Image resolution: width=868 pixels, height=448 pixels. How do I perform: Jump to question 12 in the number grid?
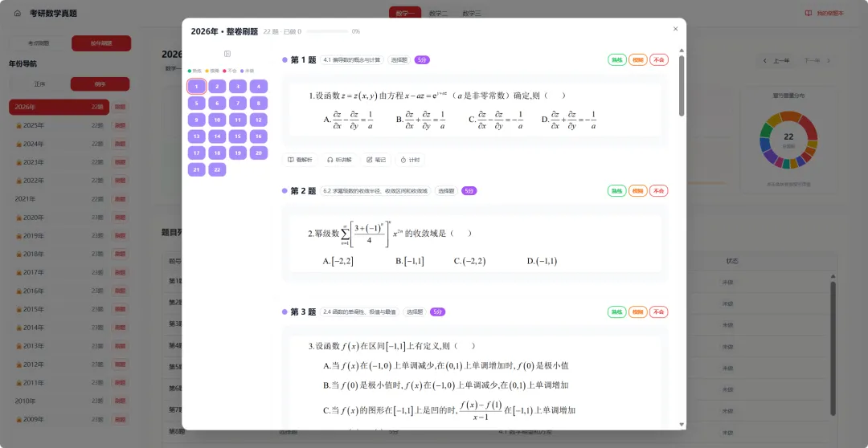[x=259, y=120]
